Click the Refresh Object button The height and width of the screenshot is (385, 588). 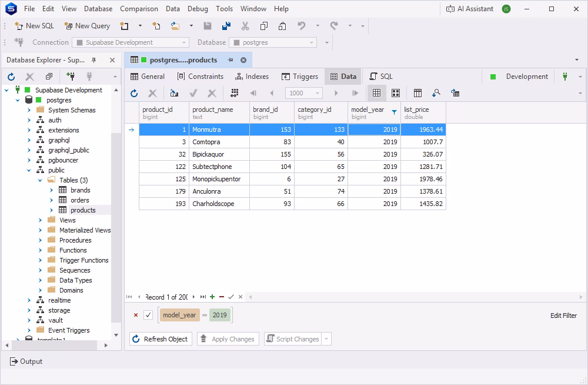tap(161, 339)
